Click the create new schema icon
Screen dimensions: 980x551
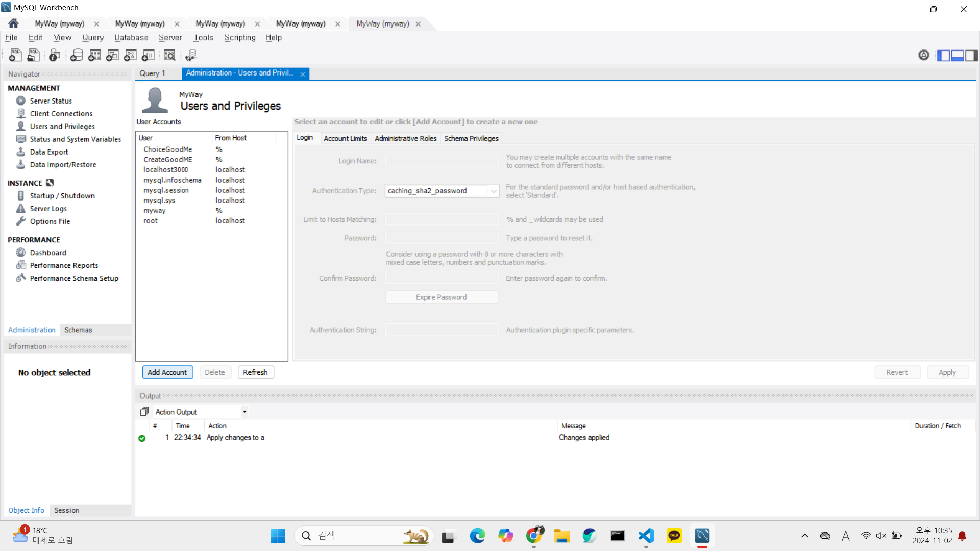click(77, 55)
